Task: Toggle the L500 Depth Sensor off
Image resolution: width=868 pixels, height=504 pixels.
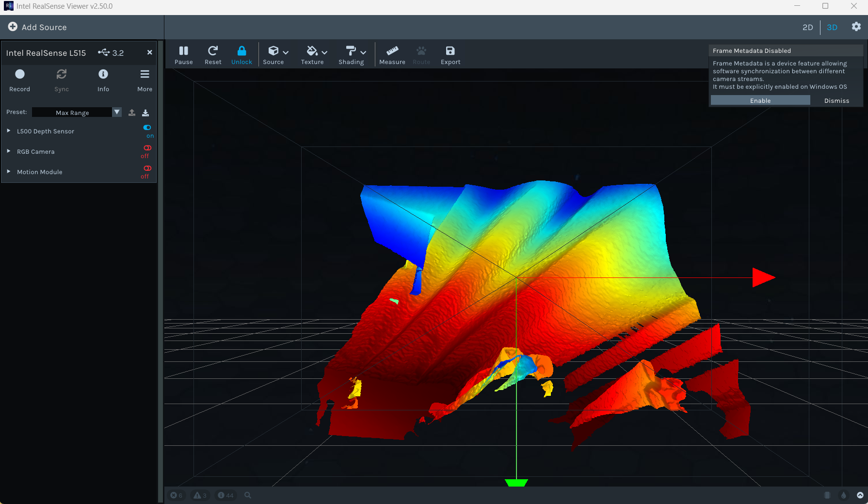Action: [x=147, y=128]
